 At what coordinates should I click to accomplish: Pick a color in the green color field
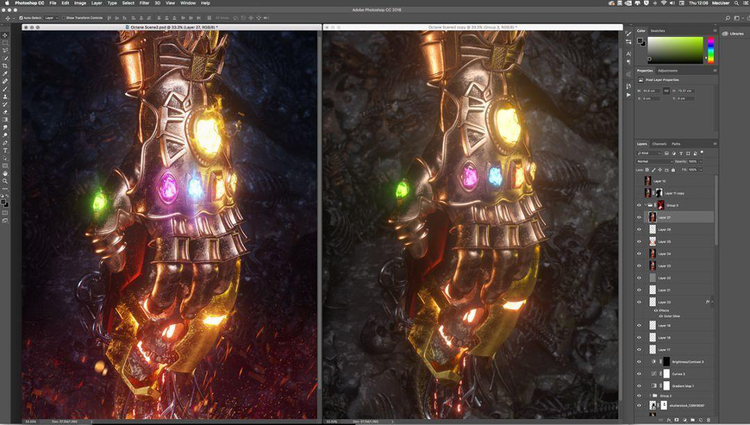coord(675,50)
